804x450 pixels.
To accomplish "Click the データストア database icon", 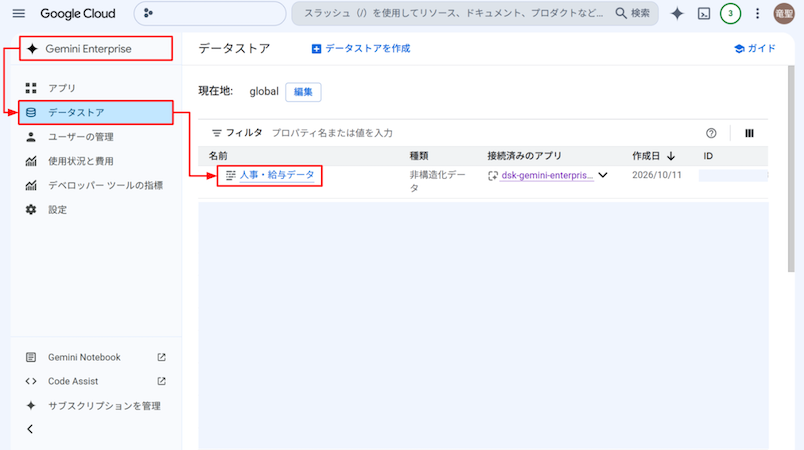I will (31, 112).
